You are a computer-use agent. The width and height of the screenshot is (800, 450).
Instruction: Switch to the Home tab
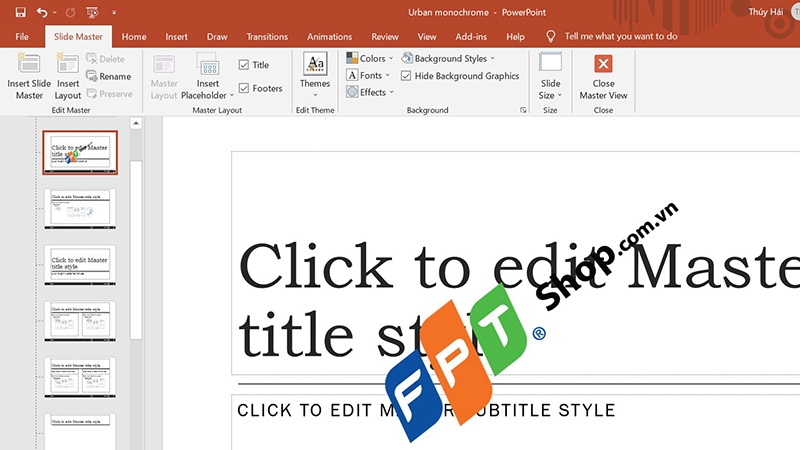[134, 37]
